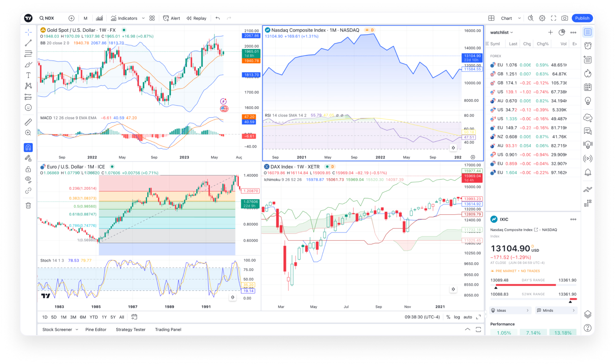This screenshot has width=615, height=364.
Task: Open the Pine Script ideas lightbulb panel
Action: tap(588, 100)
